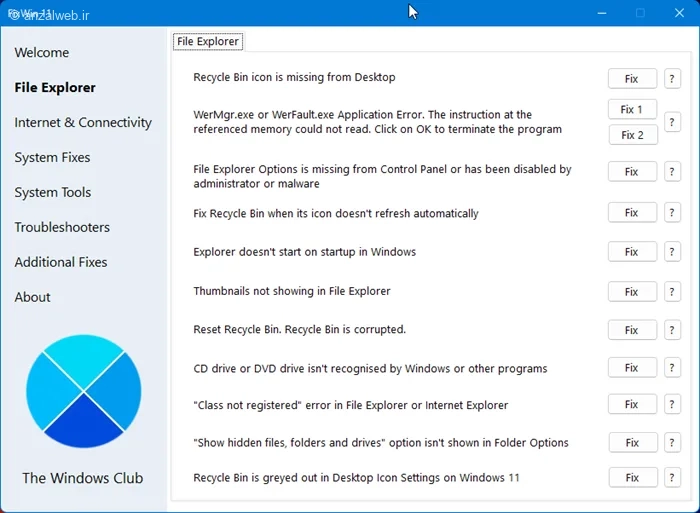Fix Recycle Bin icon missing from Desktop
This screenshot has height=513, width=700.
click(x=632, y=79)
